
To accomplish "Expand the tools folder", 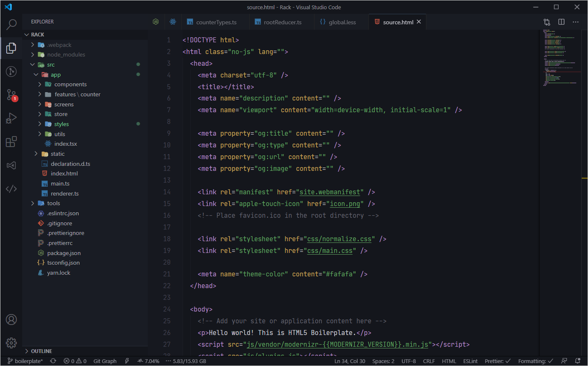I will 86,203.
